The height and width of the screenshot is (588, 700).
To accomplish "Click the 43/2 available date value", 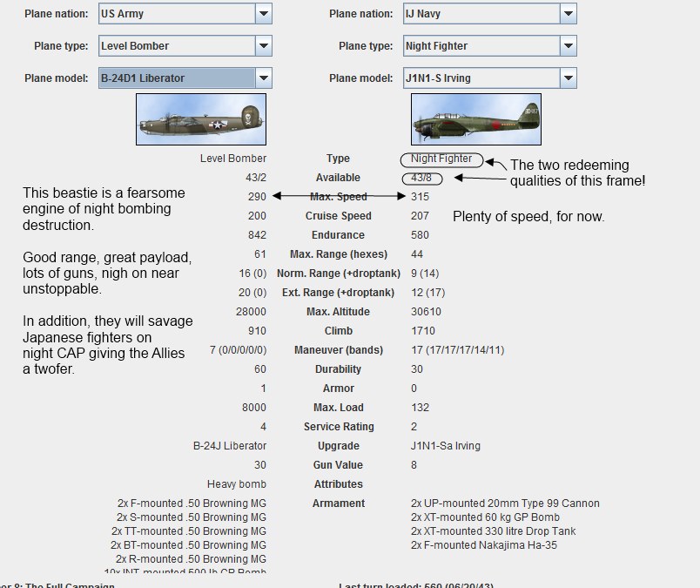I will [x=256, y=178].
